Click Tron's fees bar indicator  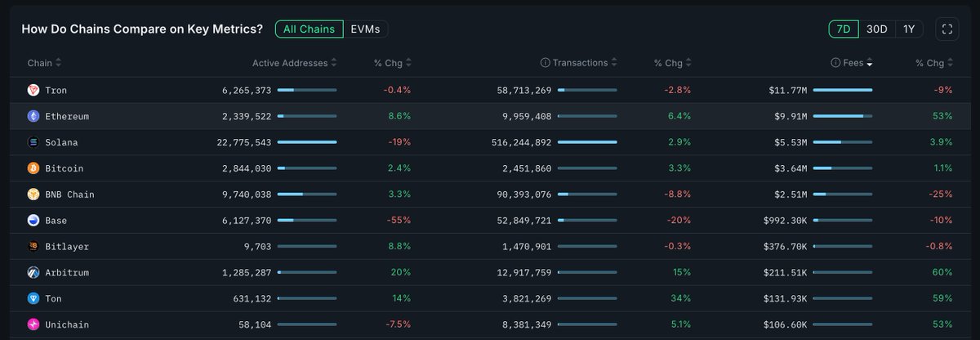pyautogui.click(x=843, y=90)
